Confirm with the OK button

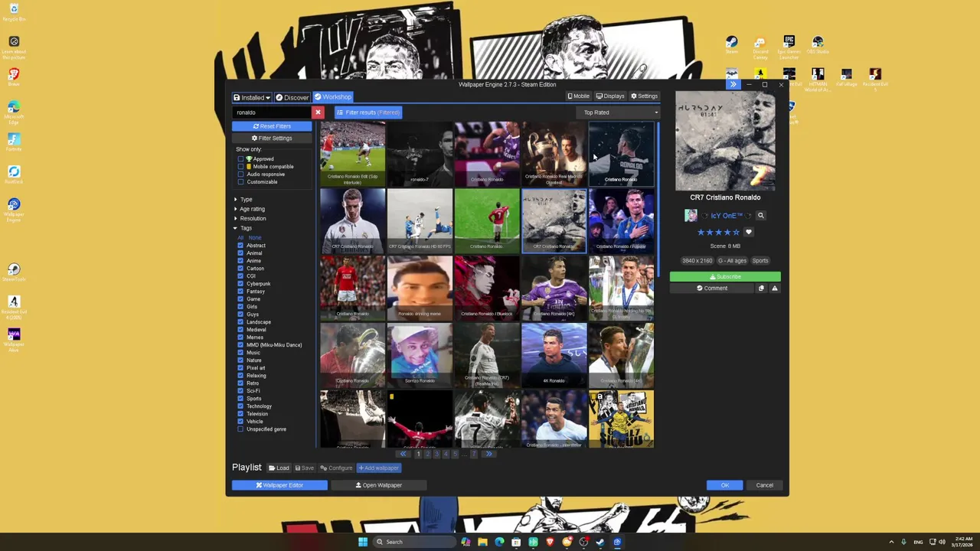tap(724, 485)
